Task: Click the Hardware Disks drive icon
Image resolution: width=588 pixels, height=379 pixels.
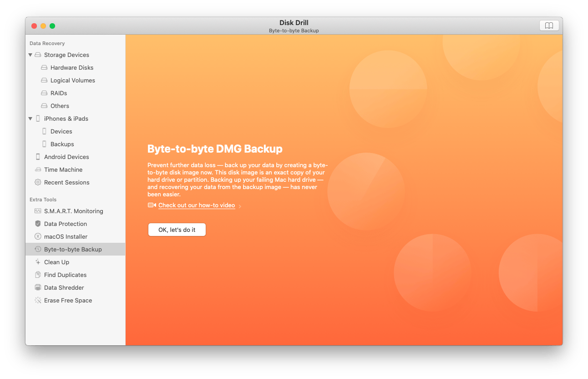Action: 44,67
